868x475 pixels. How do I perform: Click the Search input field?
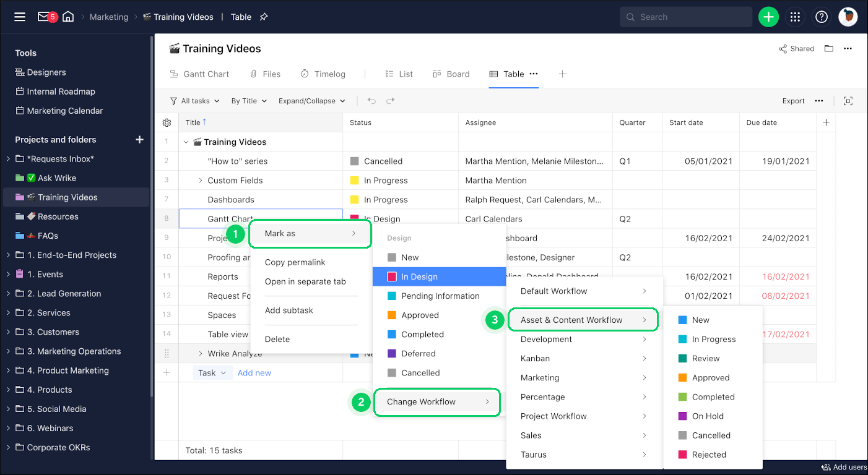pyautogui.click(x=686, y=17)
